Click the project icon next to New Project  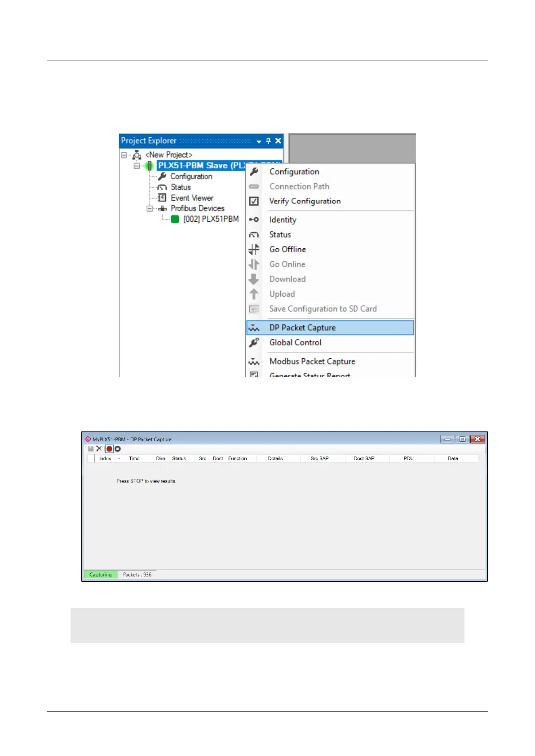(137, 155)
